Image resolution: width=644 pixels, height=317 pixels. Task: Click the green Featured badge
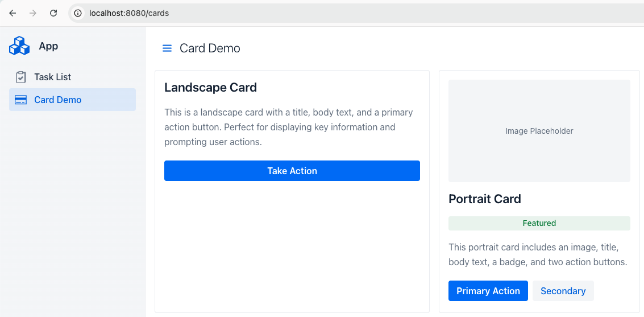tap(539, 223)
